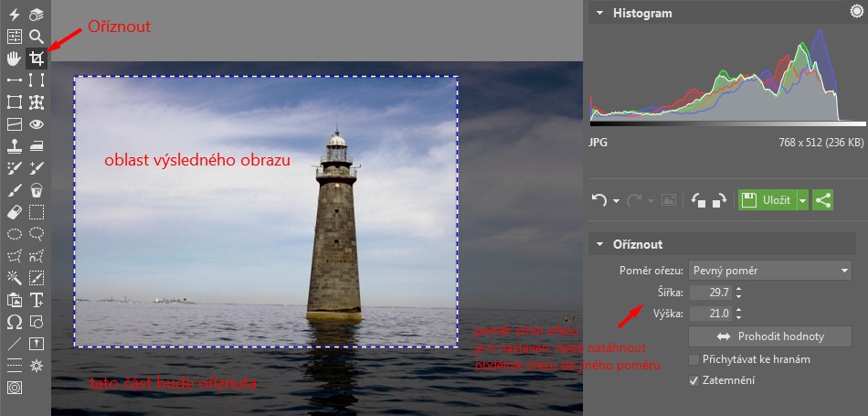This screenshot has width=868, height=416.
Task: Click the Prohodit hodnoty button
Action: 770,336
